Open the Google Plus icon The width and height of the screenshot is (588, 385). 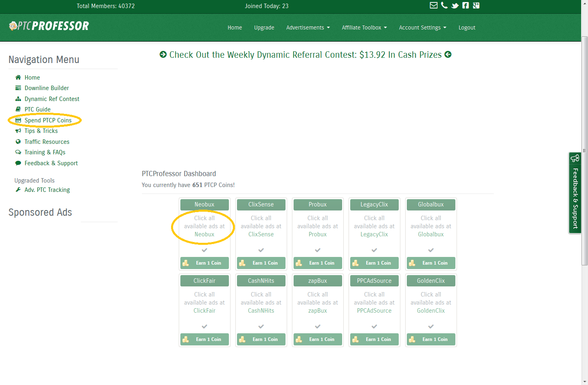(476, 5)
